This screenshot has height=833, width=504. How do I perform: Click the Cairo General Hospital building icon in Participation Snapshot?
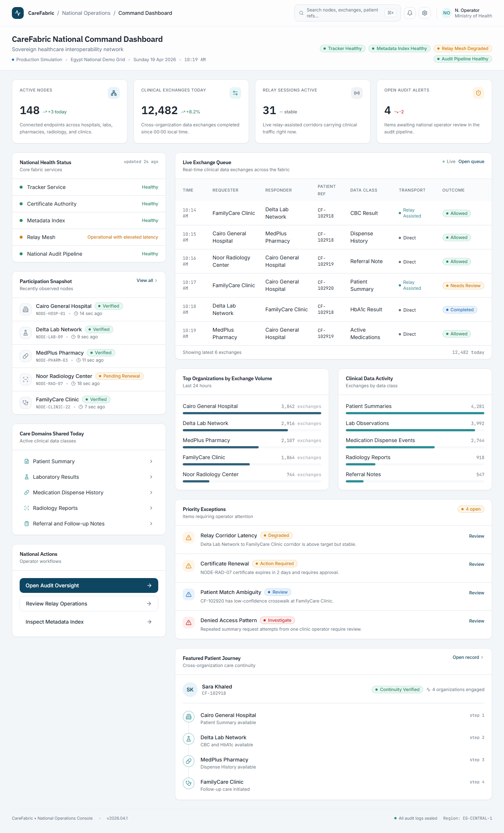coord(26,309)
